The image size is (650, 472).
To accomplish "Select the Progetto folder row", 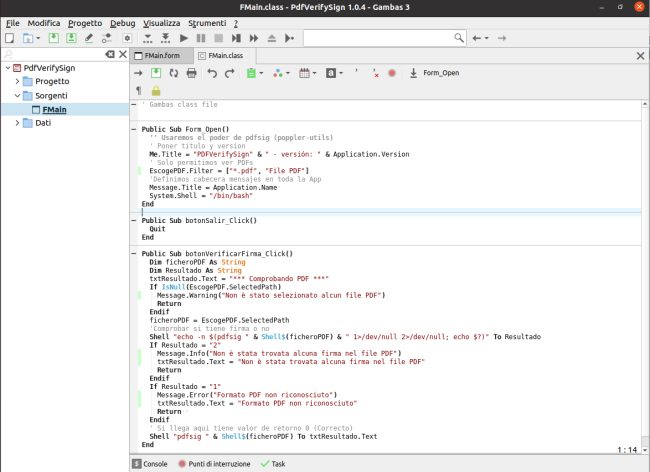I will tap(65, 81).
